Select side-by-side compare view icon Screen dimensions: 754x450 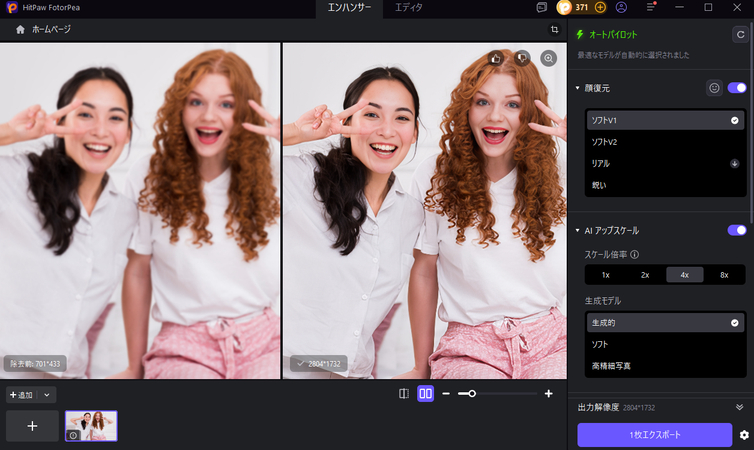click(x=426, y=394)
